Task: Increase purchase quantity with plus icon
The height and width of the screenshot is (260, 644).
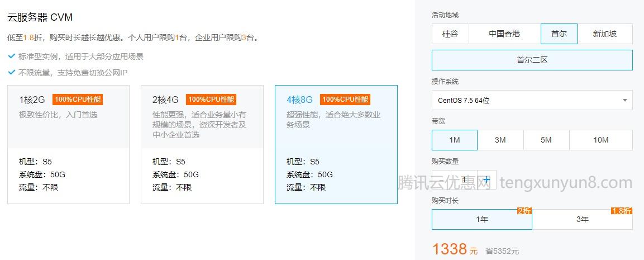Action: 486,180
